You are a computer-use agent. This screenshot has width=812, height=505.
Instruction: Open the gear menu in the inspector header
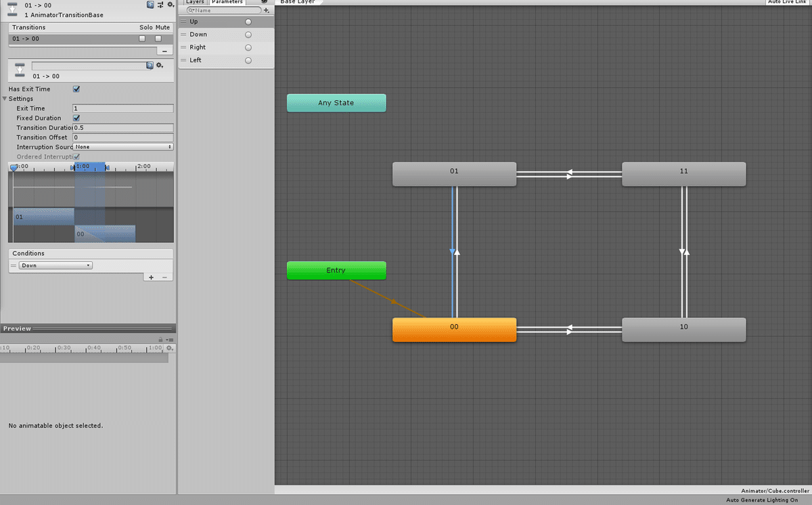pyautogui.click(x=171, y=5)
